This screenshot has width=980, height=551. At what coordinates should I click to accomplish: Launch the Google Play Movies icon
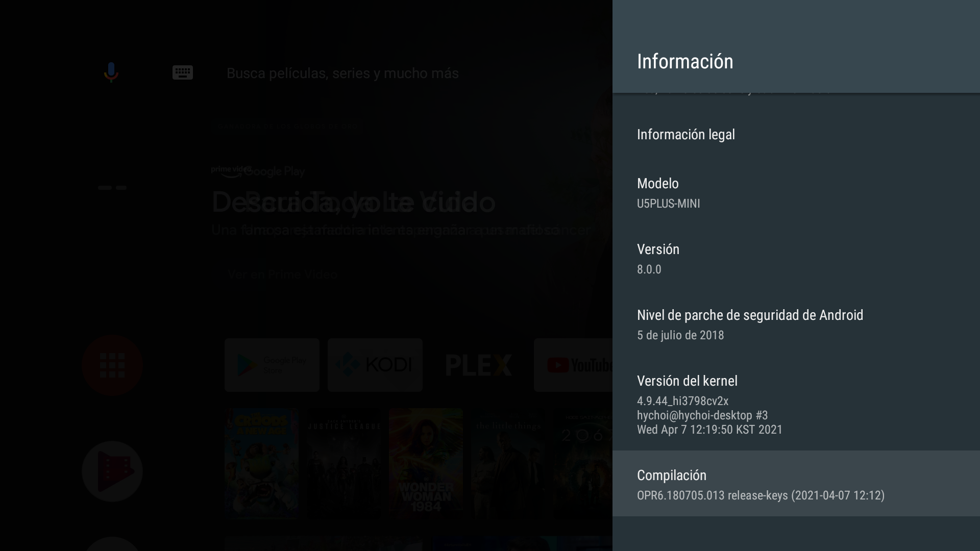[x=112, y=471]
